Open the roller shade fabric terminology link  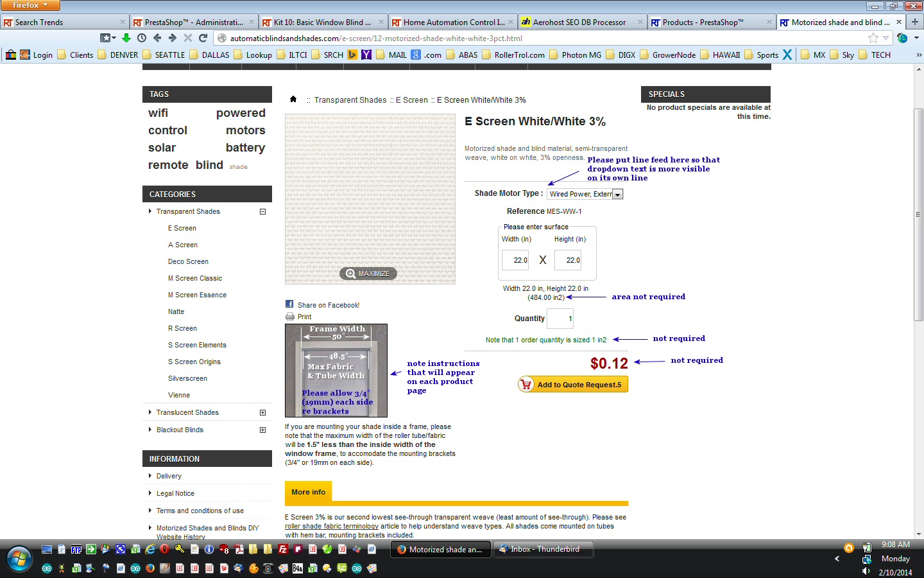331,526
